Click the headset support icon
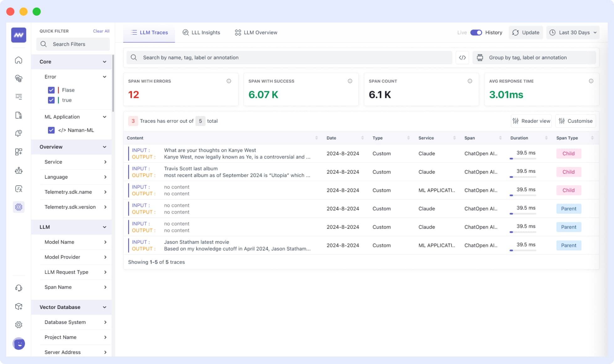 click(18, 288)
